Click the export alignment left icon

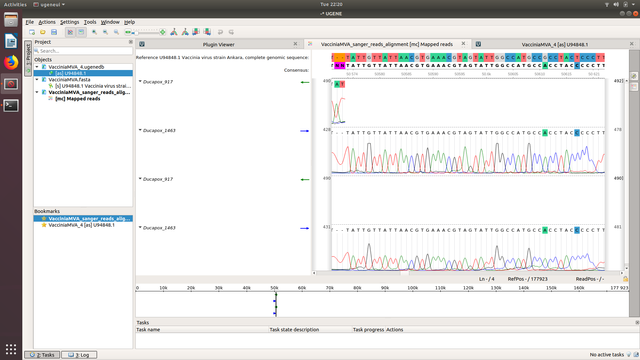coord(196,32)
